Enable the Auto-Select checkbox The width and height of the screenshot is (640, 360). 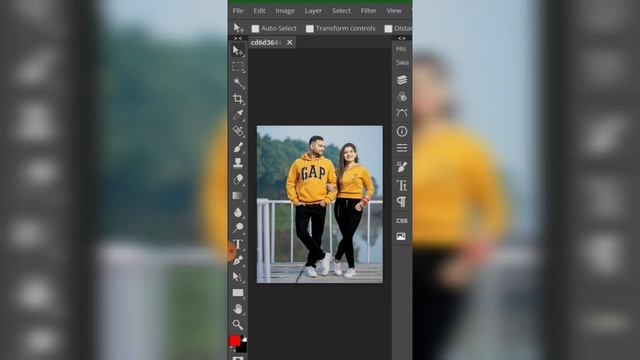click(x=256, y=29)
